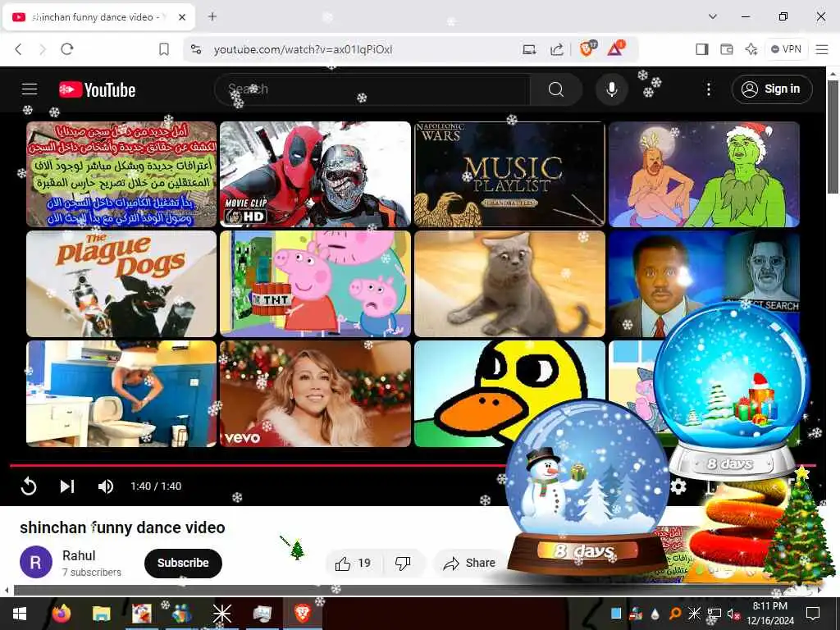The image size is (840, 630).
Task: Share the video
Action: (470, 563)
